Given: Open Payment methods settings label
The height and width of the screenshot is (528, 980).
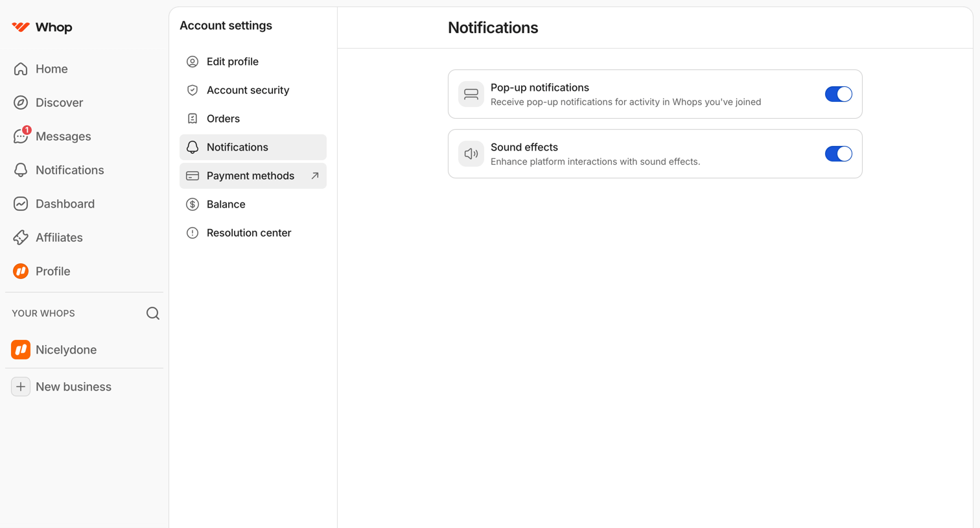Looking at the screenshot, I should tap(250, 176).
